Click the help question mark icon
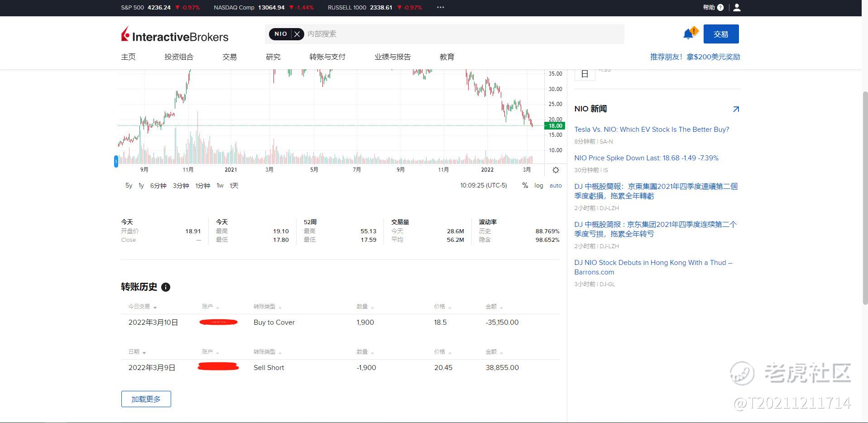868x423 pixels. tap(720, 7)
